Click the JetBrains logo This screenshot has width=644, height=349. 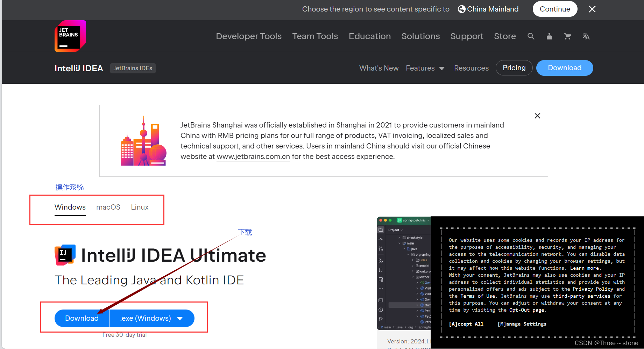(70, 36)
